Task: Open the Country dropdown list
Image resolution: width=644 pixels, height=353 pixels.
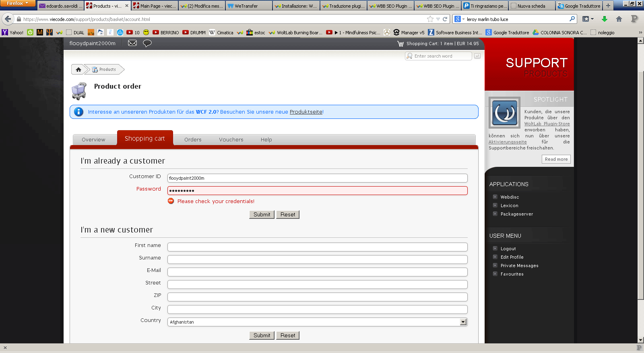Action: (463, 322)
